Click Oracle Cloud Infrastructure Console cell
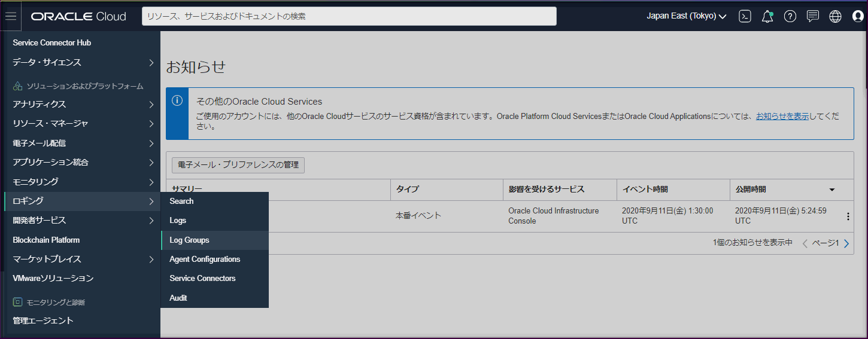Image resolution: width=868 pixels, height=339 pixels. pyautogui.click(x=554, y=216)
